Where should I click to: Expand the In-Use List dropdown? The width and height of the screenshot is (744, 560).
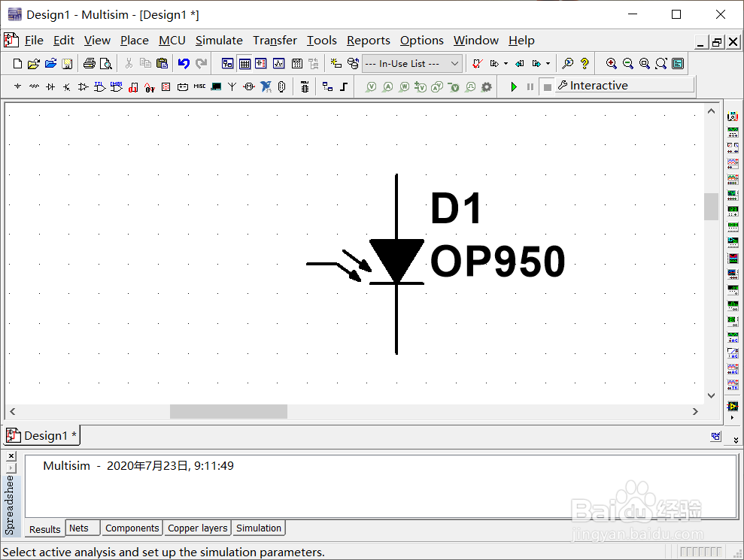pos(454,64)
